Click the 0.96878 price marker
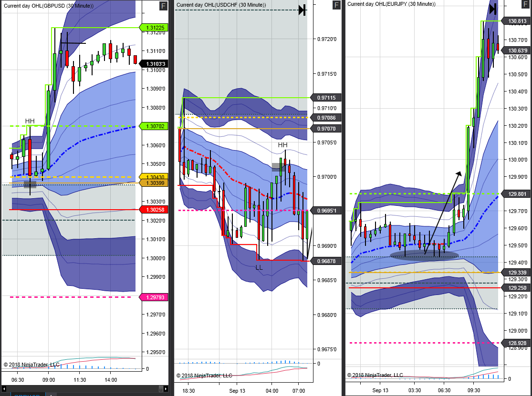 (326, 261)
